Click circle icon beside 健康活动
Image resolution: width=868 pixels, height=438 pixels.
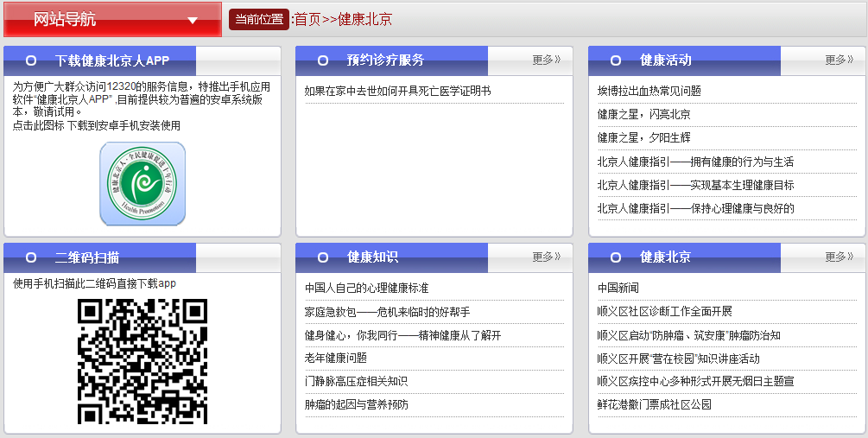coord(616,60)
